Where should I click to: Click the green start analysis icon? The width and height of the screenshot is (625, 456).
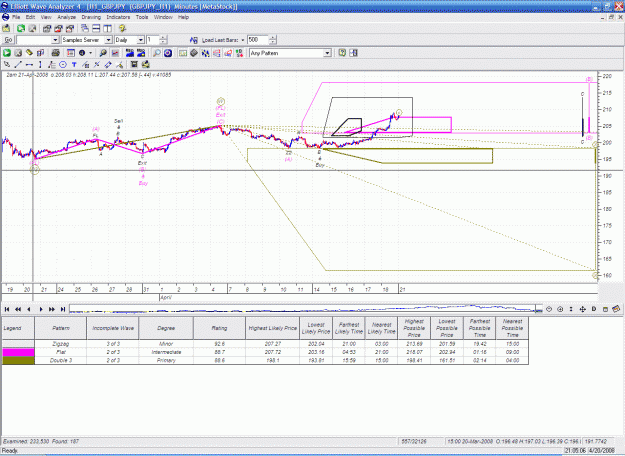pos(7,53)
